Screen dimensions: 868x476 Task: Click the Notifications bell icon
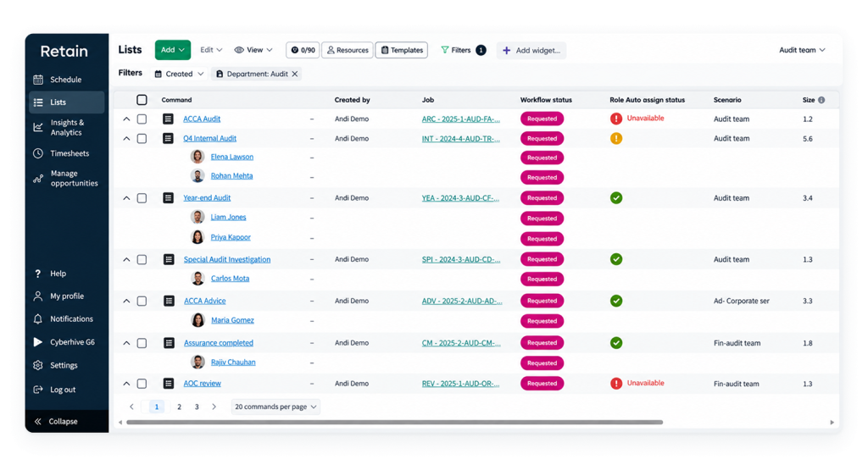pyautogui.click(x=37, y=319)
